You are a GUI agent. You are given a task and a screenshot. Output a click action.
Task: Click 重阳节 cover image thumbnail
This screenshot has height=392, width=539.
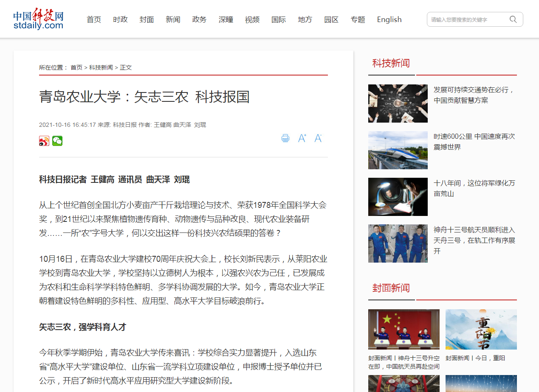point(481,329)
